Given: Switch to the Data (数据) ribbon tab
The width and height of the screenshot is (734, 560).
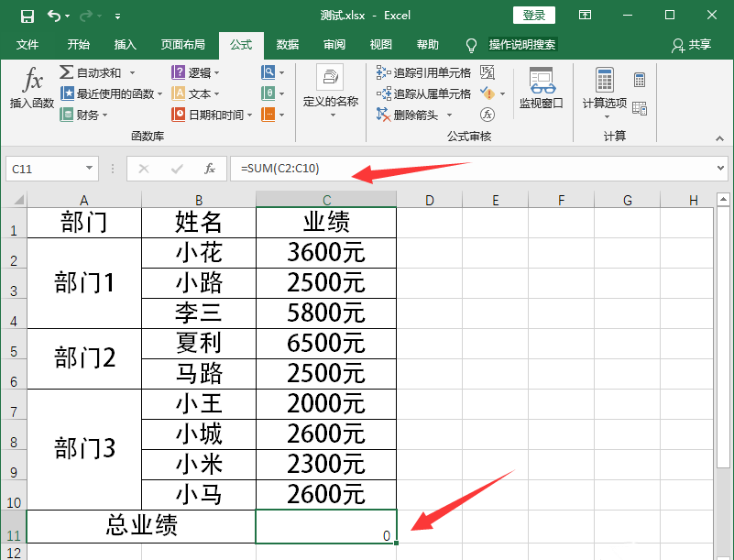Looking at the screenshot, I should click(287, 45).
